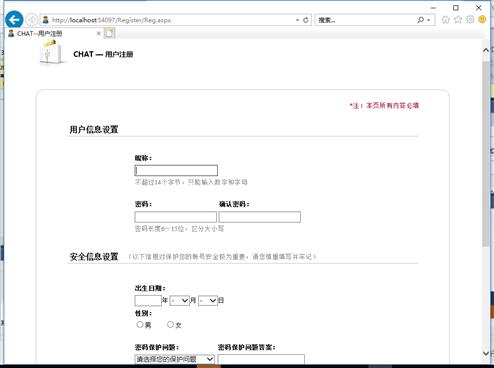Click the forward navigation arrow
This screenshot has width=494, height=368.
pos(32,20)
